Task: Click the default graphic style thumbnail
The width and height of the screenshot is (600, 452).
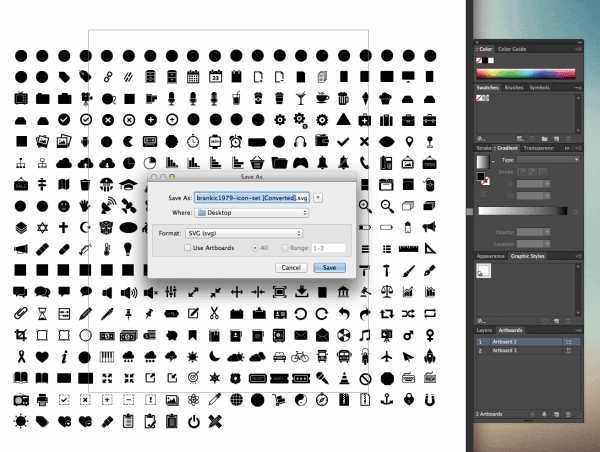Action: point(484,272)
